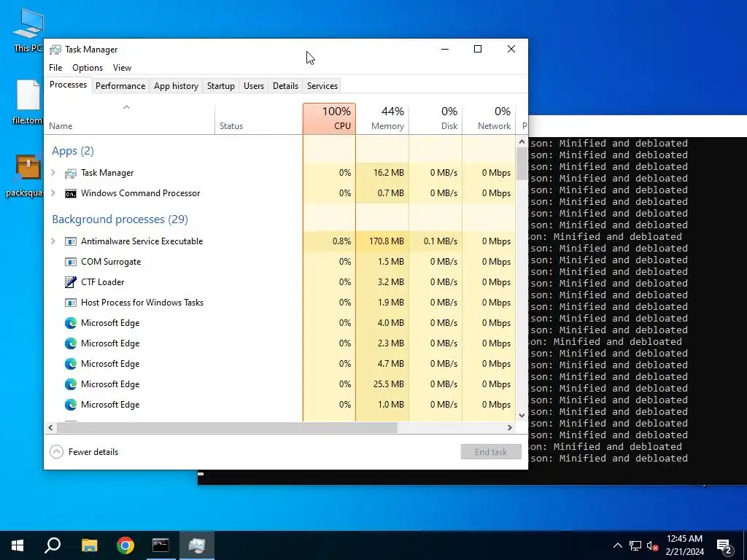Click the CTF Loader pen icon
The height and width of the screenshot is (560, 747).
coord(71,282)
